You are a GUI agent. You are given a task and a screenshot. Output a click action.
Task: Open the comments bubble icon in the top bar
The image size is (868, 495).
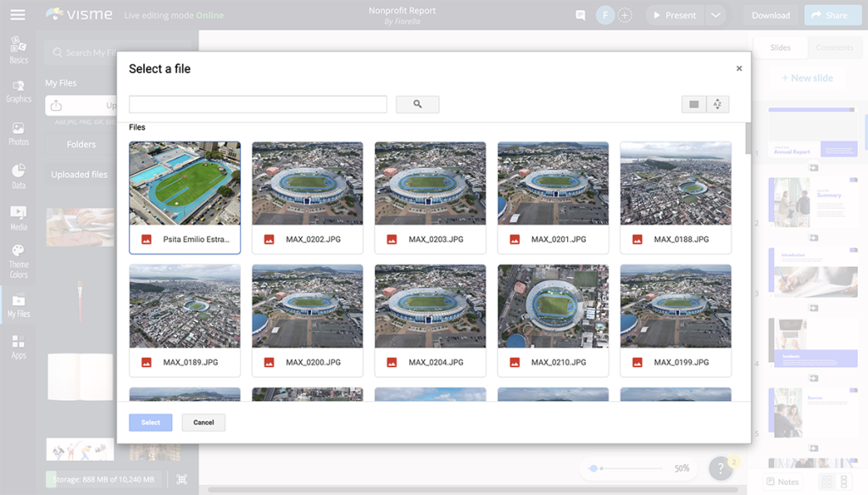[x=580, y=14]
